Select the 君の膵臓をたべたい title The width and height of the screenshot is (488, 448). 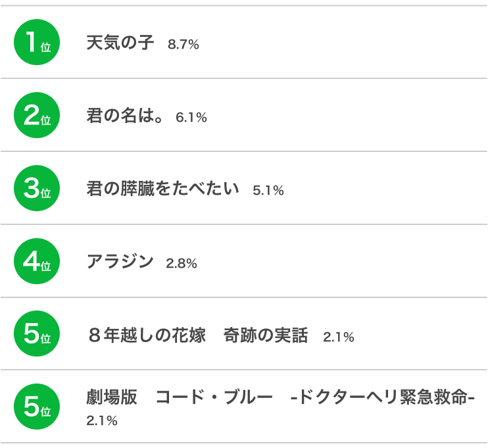point(162,189)
